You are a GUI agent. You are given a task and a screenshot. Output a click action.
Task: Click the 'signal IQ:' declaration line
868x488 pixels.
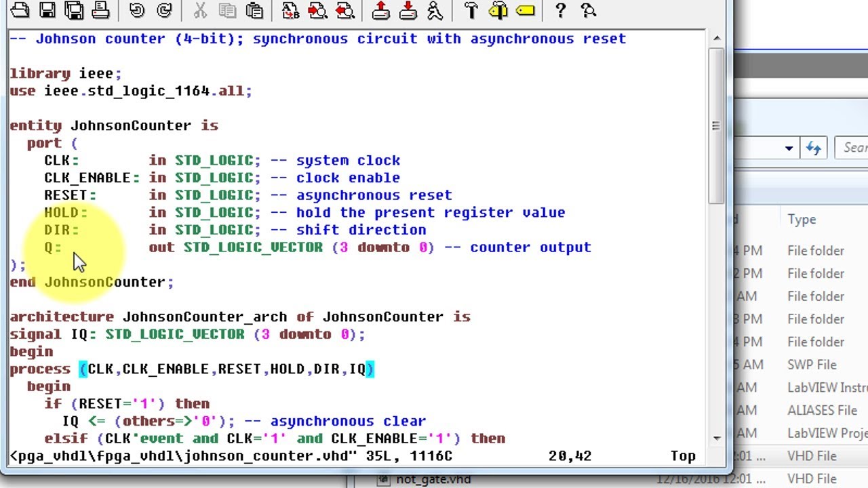pyautogui.click(x=187, y=334)
